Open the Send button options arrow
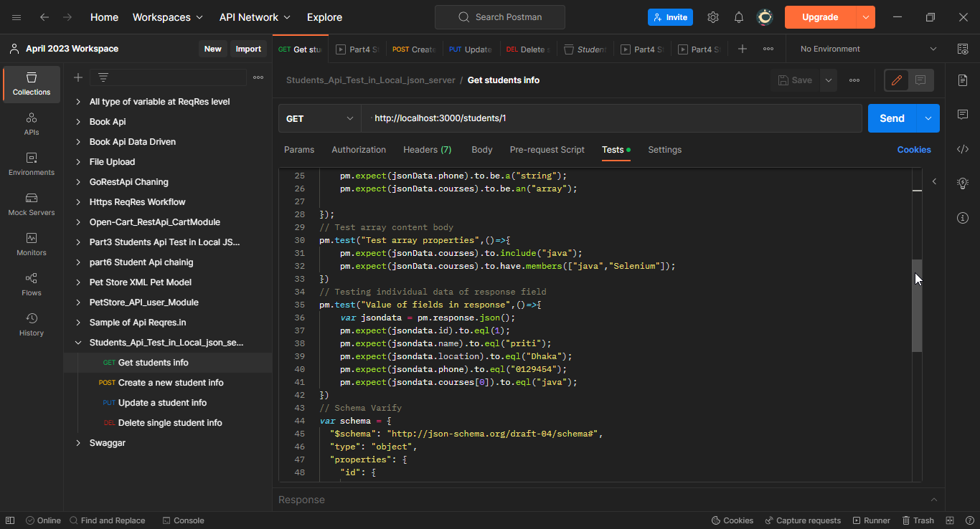The width and height of the screenshot is (980, 529). click(x=928, y=118)
